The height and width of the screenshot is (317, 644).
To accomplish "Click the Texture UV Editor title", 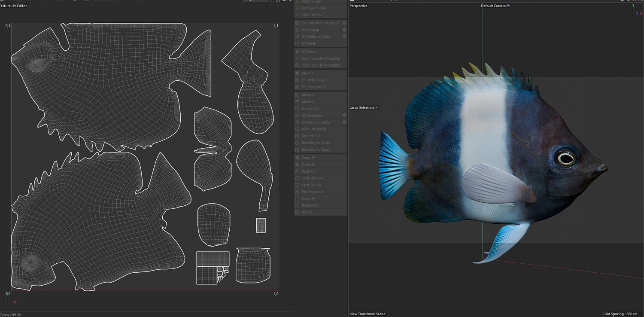I will (13, 6).
